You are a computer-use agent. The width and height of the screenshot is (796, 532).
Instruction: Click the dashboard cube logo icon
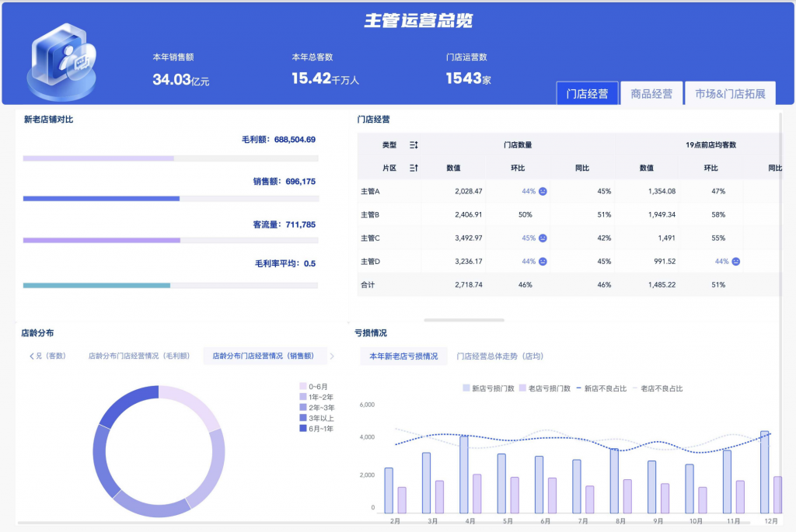point(62,61)
